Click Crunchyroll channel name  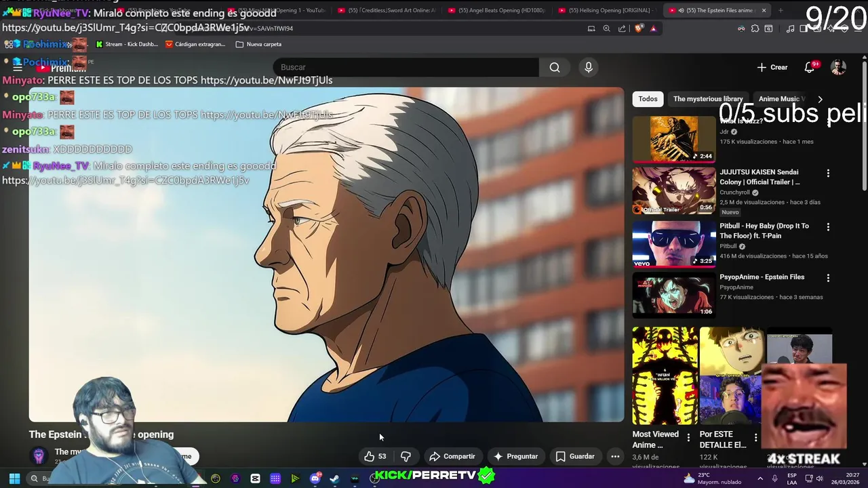click(734, 192)
